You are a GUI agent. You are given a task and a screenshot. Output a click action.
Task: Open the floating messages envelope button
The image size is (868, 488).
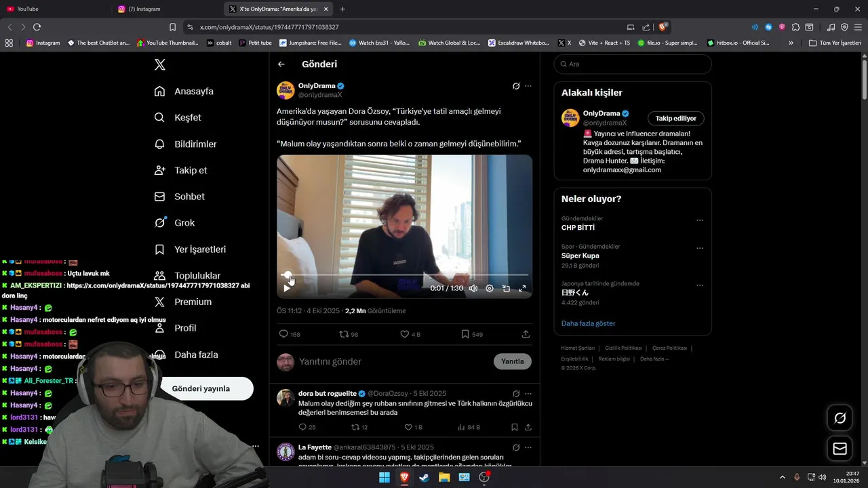[840, 449]
